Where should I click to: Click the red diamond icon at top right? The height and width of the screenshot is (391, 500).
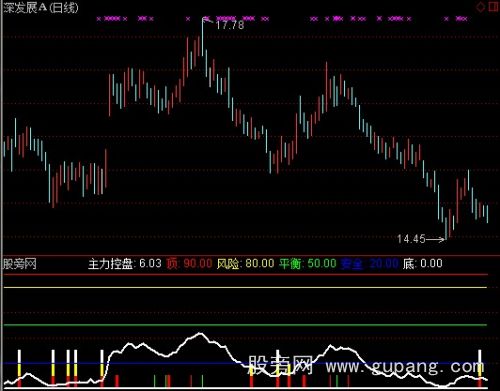pyautogui.click(x=480, y=6)
